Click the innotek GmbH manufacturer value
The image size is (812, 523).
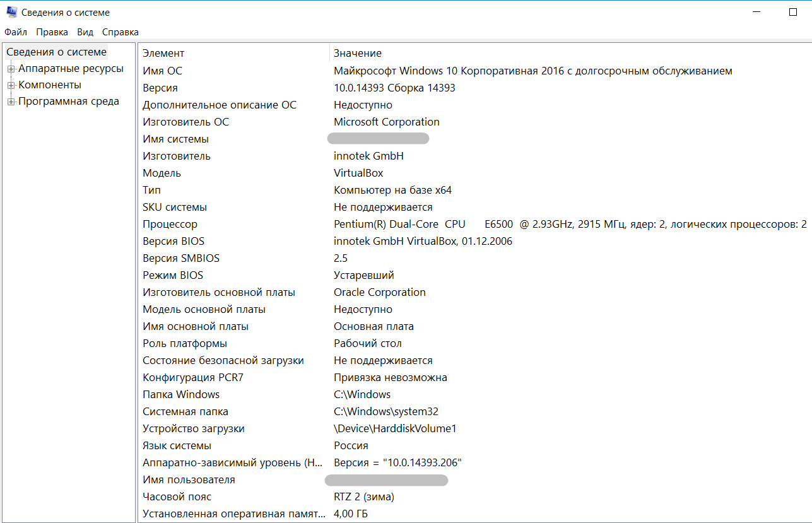point(368,156)
